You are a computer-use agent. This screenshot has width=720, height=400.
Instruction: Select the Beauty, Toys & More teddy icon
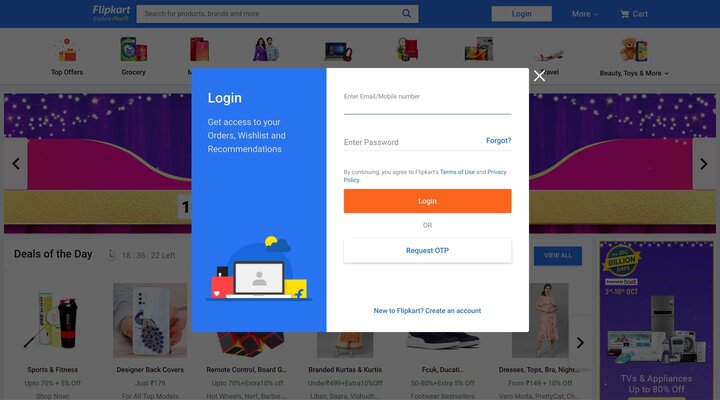(x=634, y=50)
